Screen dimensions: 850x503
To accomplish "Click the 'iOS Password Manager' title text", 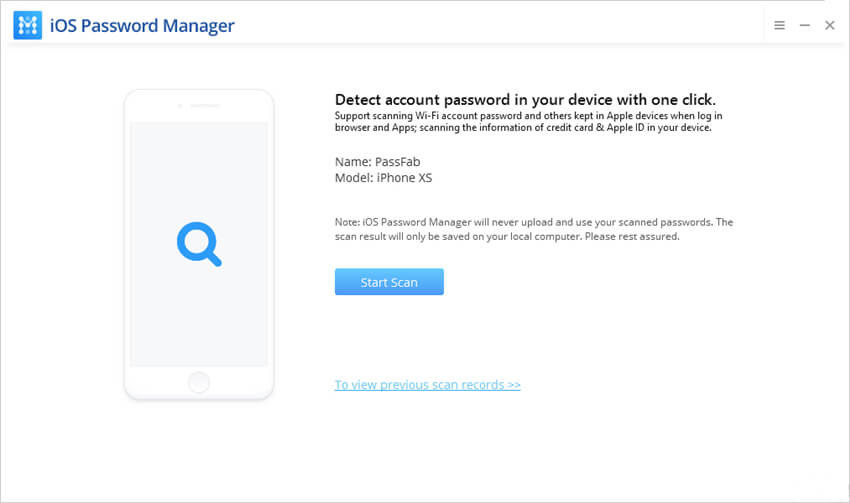I will (x=142, y=25).
